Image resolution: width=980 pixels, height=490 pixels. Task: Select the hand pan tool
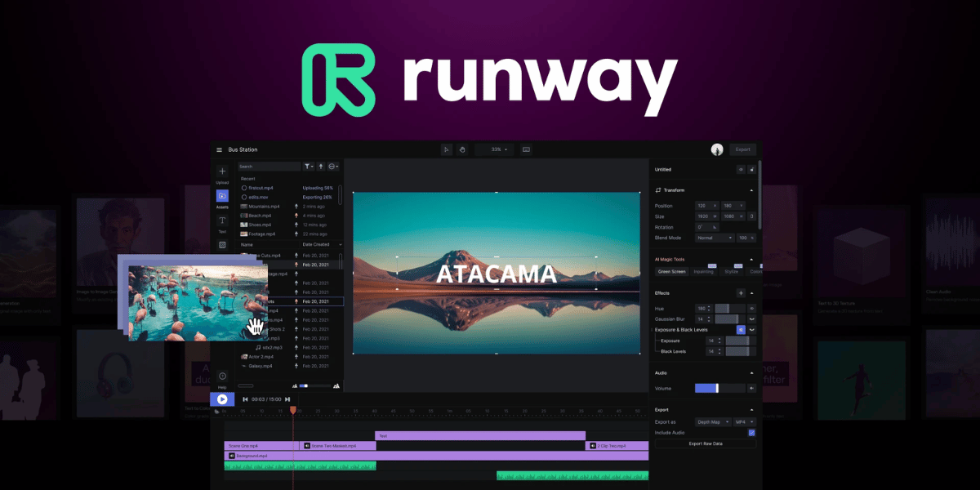pos(461,149)
